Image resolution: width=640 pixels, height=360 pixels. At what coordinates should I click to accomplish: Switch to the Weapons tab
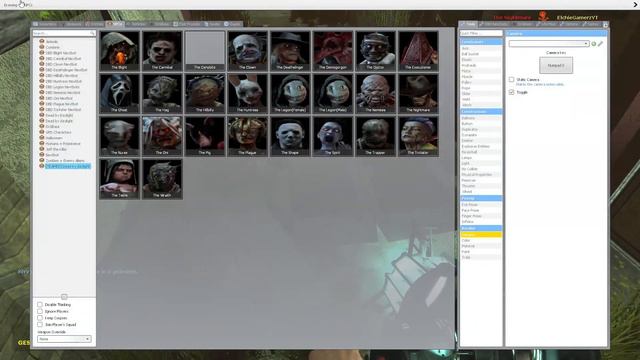71,24
